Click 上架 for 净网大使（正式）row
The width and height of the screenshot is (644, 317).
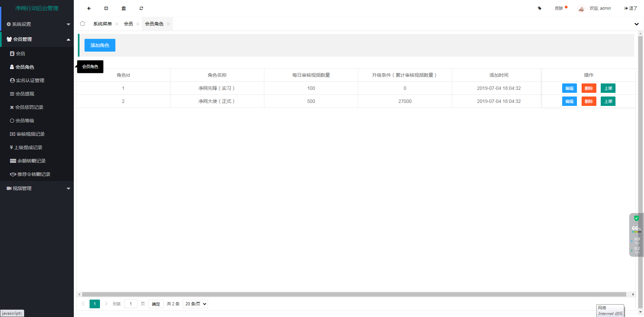(x=608, y=101)
